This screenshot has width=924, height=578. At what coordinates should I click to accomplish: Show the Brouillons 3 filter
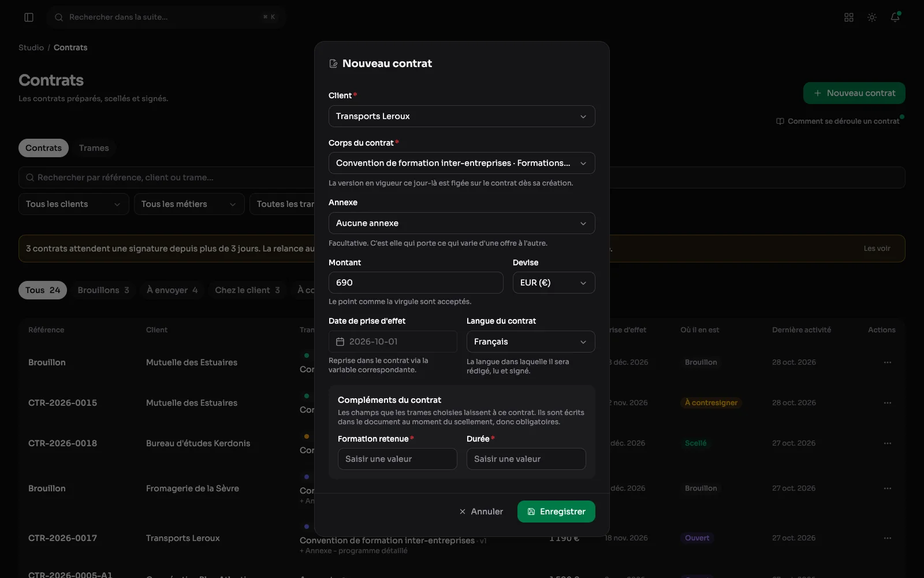pyautogui.click(x=103, y=290)
